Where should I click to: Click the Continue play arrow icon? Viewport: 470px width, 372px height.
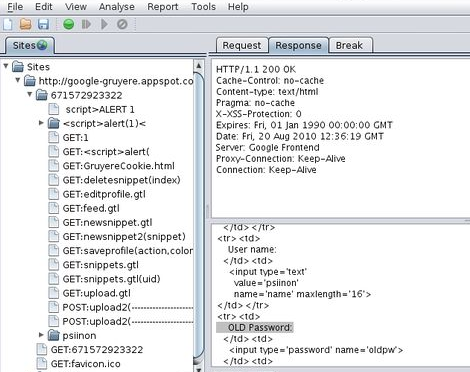pos(104,24)
